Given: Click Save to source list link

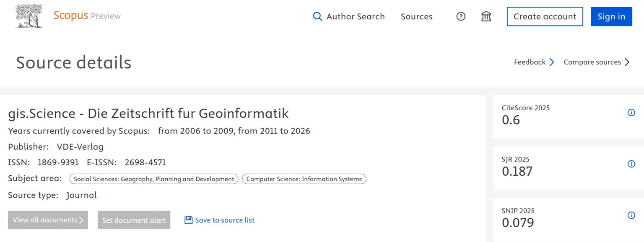Looking at the screenshot, I should pos(225,220).
